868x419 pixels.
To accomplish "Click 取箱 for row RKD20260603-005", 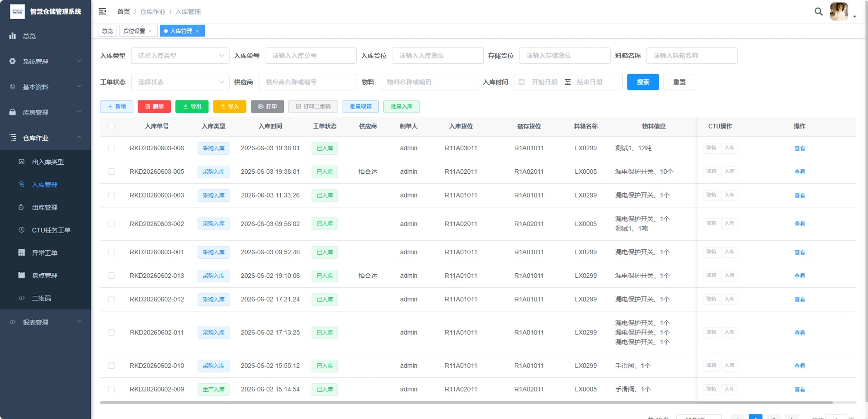I will click(711, 171).
